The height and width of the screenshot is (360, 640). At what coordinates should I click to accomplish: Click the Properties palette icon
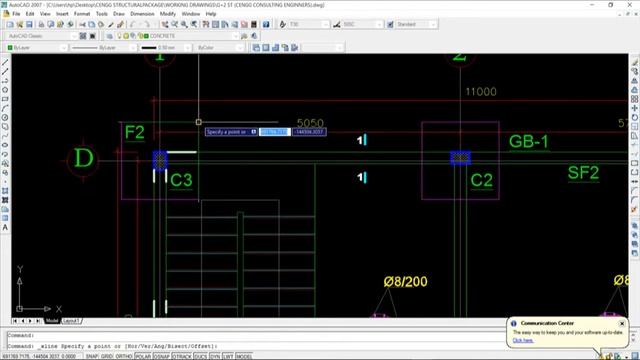coord(206,24)
